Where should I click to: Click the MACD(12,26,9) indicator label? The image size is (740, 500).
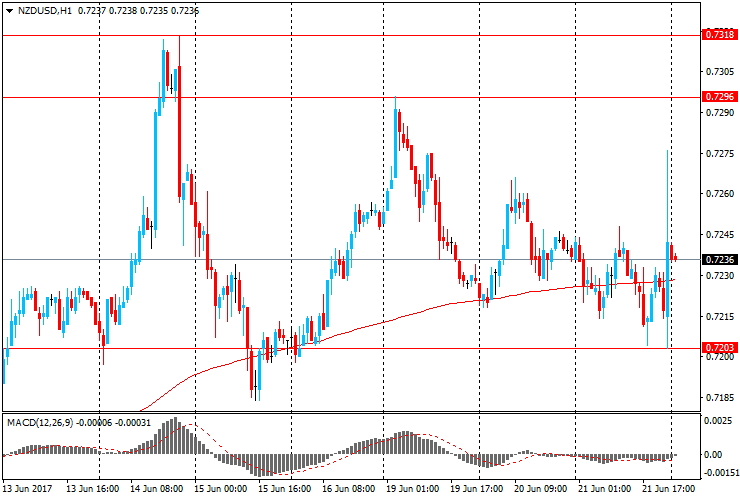pos(40,423)
